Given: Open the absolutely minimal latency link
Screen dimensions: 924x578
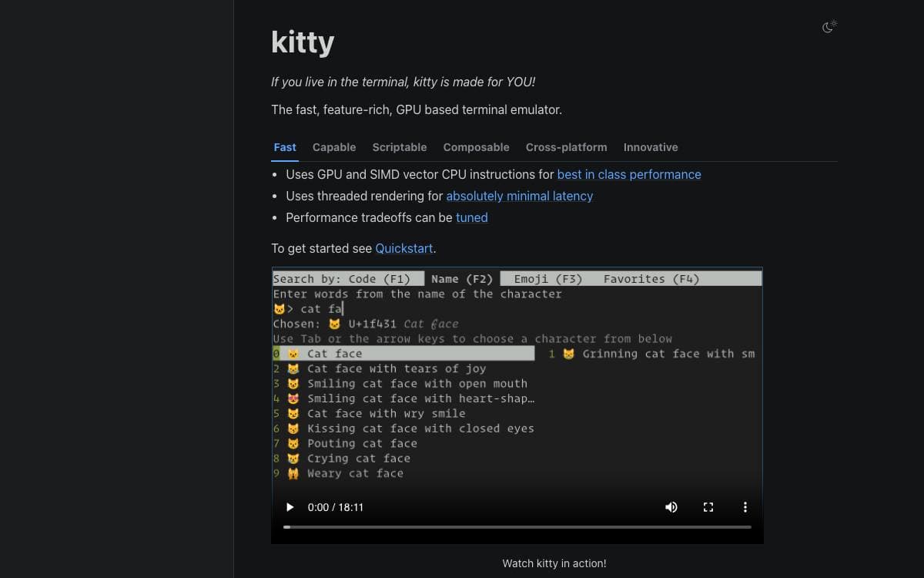Looking at the screenshot, I should point(520,197).
